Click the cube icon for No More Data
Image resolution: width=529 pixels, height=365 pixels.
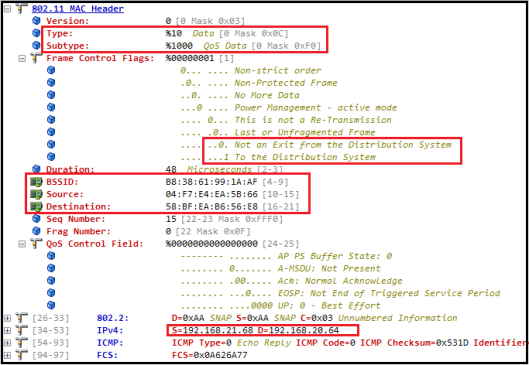coord(51,95)
